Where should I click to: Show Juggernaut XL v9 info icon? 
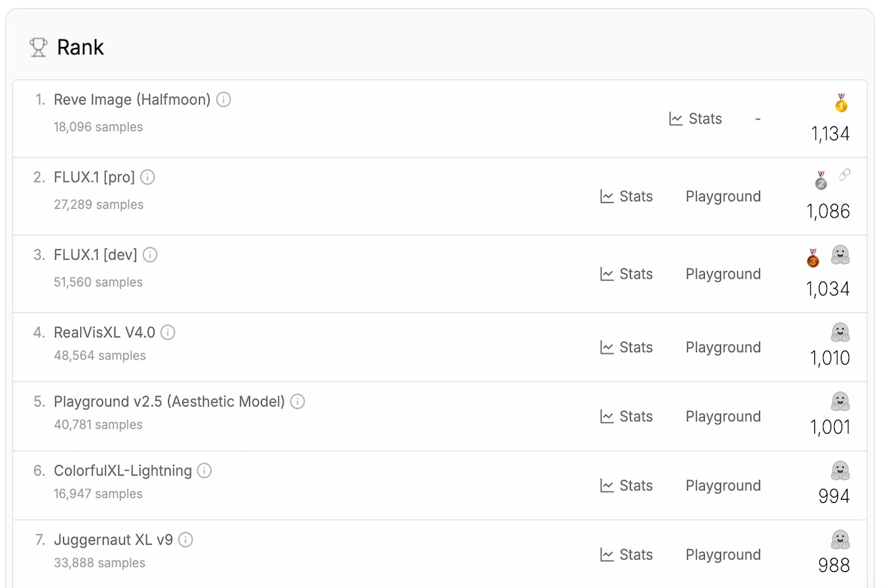(186, 539)
